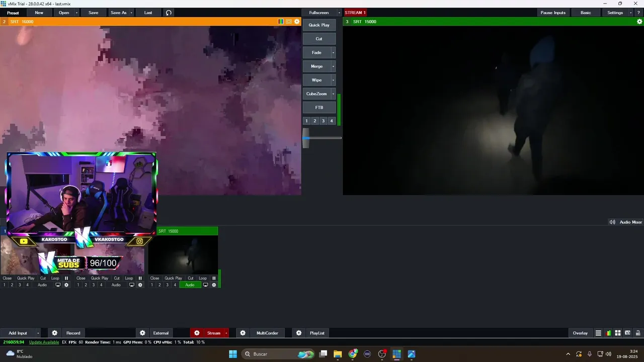Open the PlayList settings gear
644x362 pixels.
[298, 333]
